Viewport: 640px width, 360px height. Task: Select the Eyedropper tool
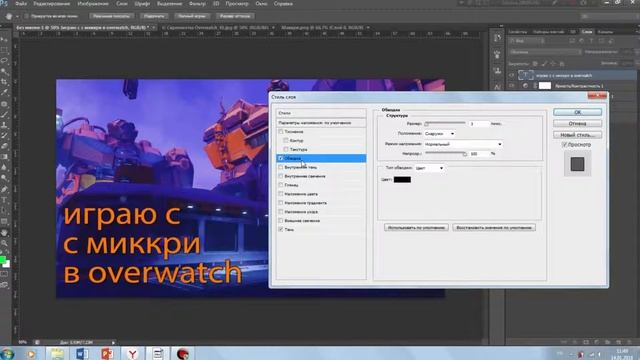click(x=4, y=93)
